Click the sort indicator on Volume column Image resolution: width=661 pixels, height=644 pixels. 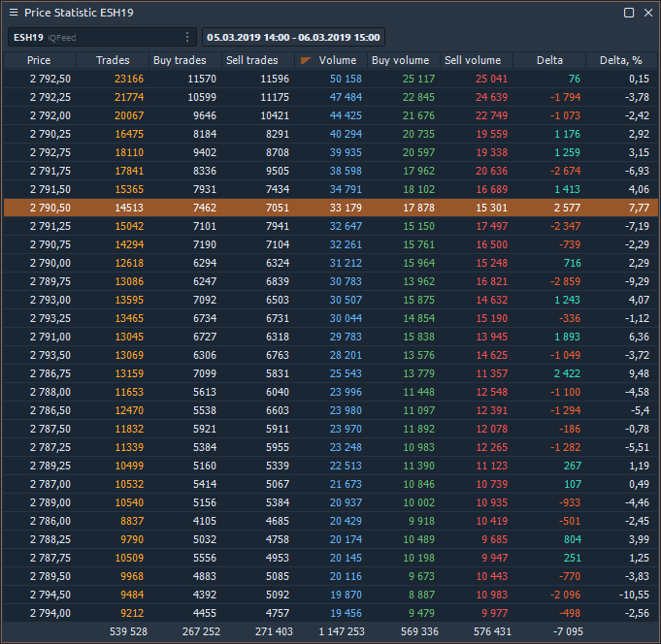click(x=306, y=61)
